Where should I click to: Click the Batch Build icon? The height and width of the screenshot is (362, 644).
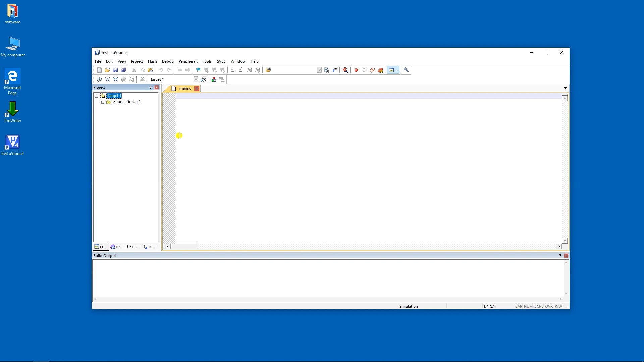(123, 79)
